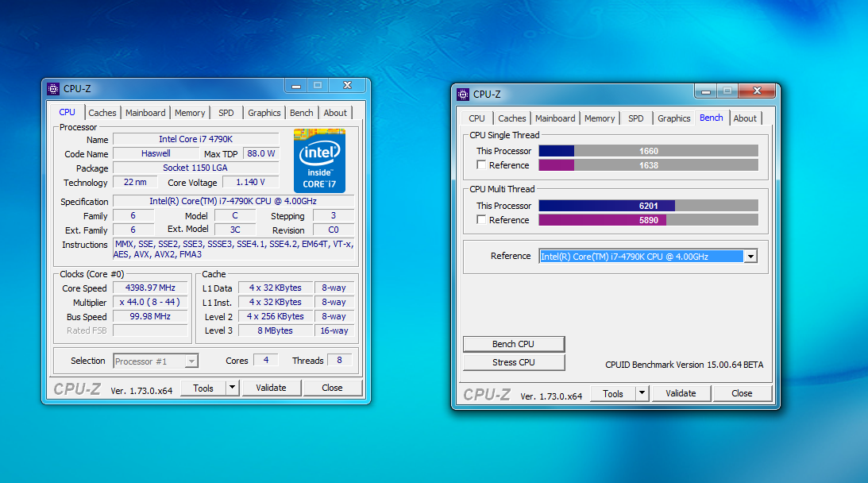The height and width of the screenshot is (483, 868).
Task: Click the processor Name field Intel Core i7 4790K
Action: [x=196, y=139]
